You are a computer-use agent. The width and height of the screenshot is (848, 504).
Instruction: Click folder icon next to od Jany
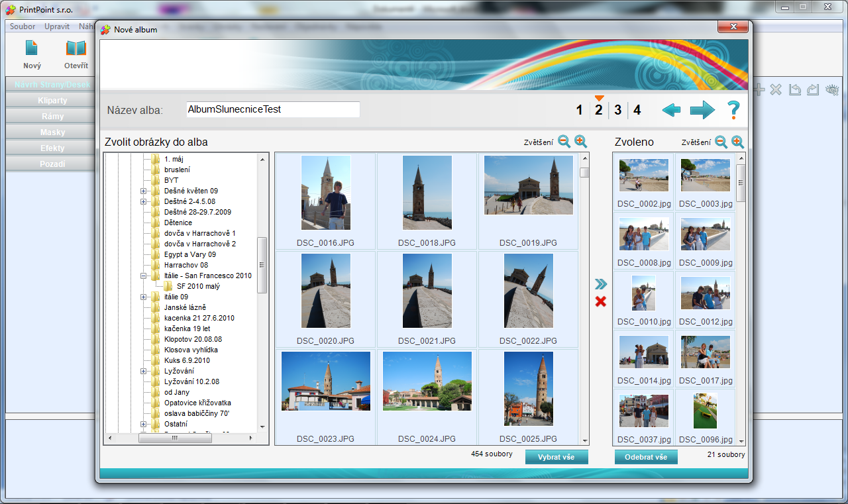(156, 392)
